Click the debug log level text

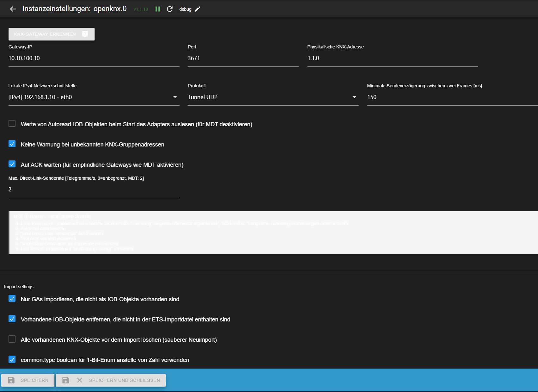[x=185, y=9]
